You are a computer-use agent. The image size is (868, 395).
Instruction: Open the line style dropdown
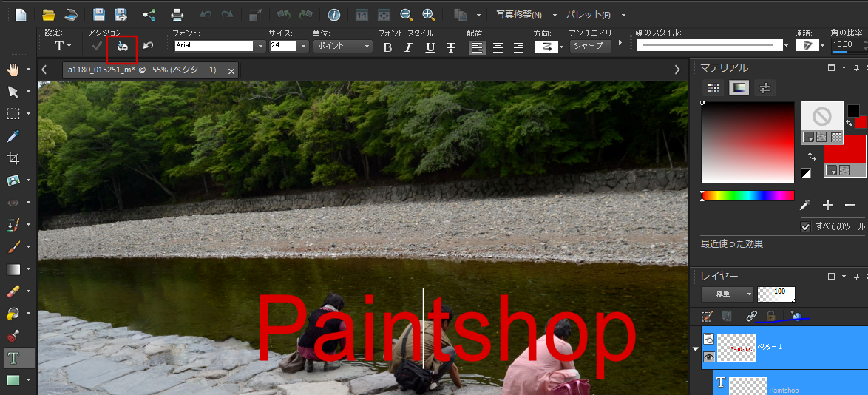(787, 46)
